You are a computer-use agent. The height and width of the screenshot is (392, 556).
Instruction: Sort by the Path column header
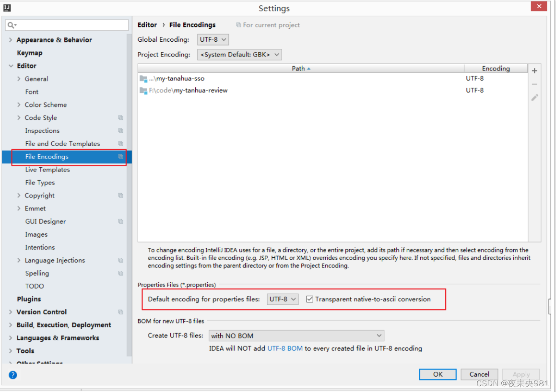click(x=301, y=69)
